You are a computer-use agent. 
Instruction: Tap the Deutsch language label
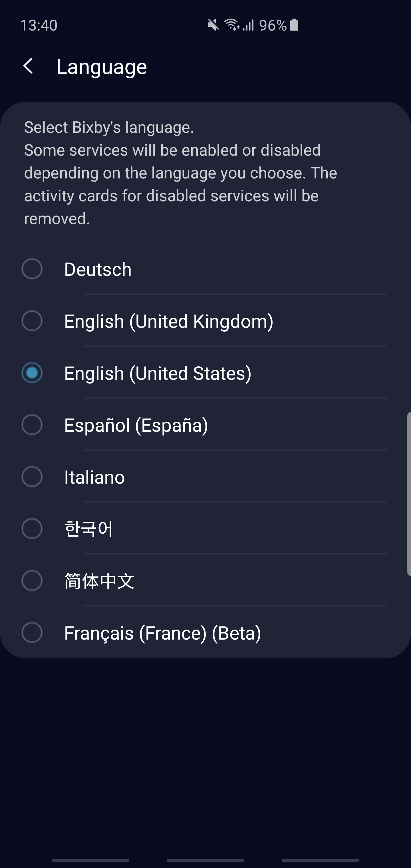point(98,269)
